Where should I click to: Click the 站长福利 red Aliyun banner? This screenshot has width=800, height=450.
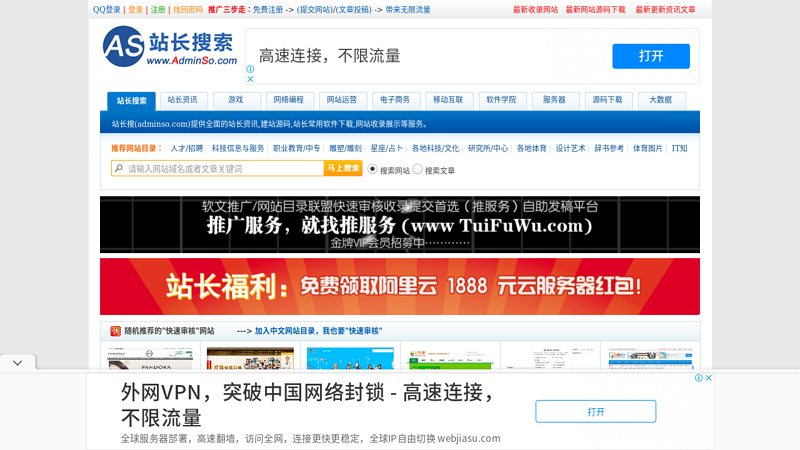click(x=400, y=286)
